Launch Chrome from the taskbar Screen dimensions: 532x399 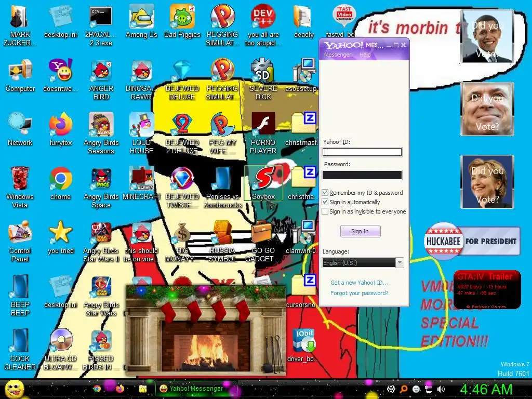coord(97,389)
